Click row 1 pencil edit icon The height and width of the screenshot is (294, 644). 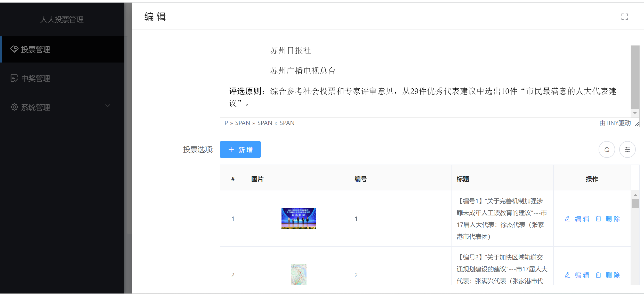click(568, 219)
